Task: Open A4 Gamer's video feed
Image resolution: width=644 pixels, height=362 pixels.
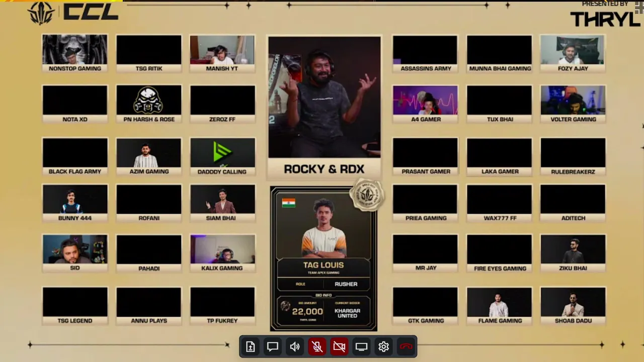Action: 426,104
